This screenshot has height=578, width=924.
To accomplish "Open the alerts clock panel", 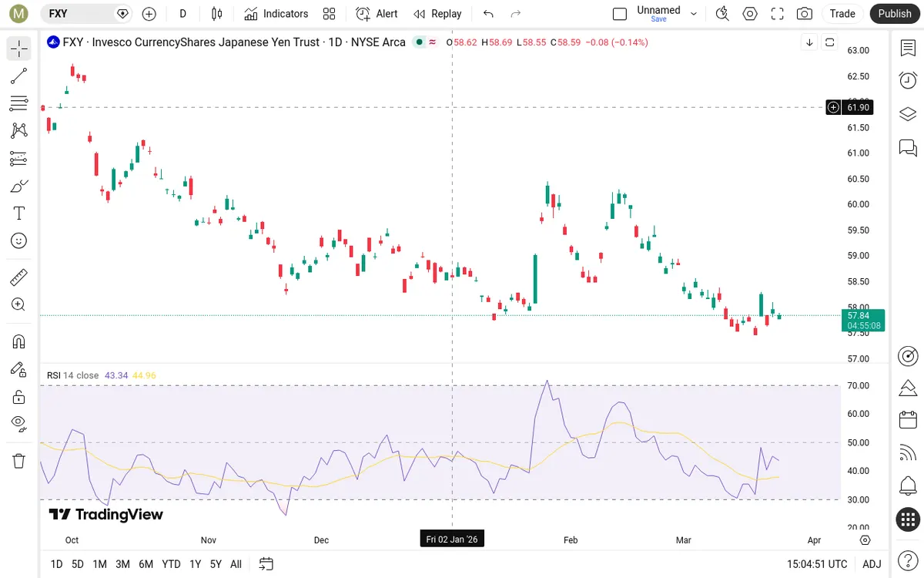I will pos(908,80).
